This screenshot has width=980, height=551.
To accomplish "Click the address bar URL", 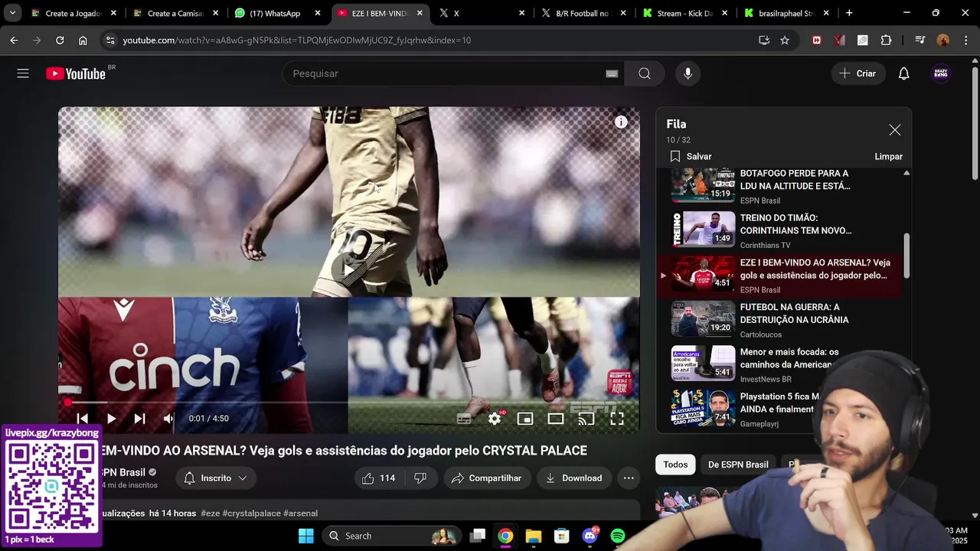I will point(297,40).
